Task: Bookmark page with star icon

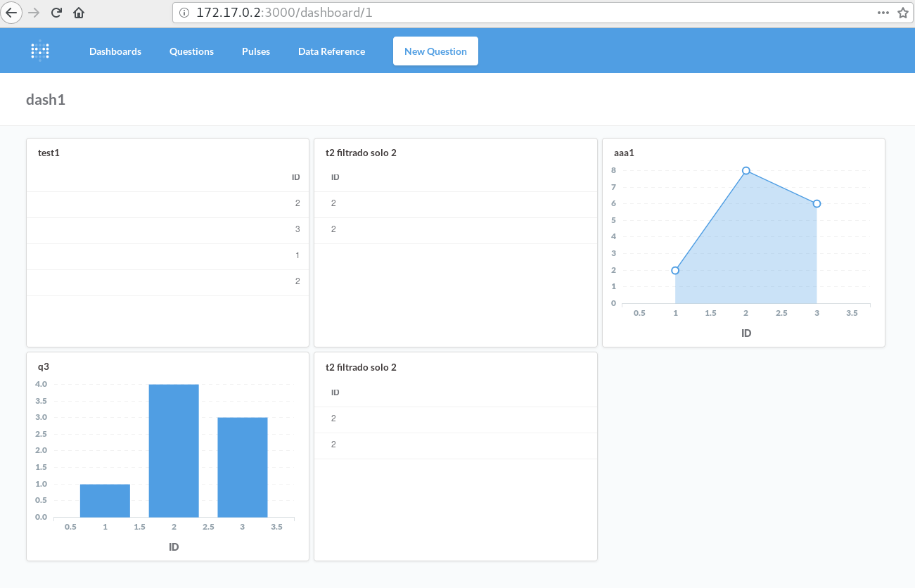Action: [903, 13]
